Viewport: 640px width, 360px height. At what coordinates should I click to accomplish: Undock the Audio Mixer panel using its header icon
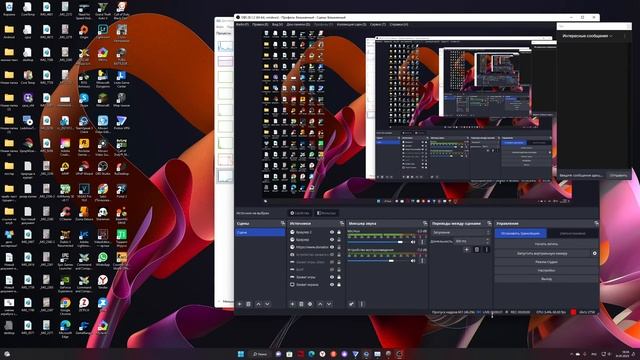pyautogui.click(x=425, y=224)
